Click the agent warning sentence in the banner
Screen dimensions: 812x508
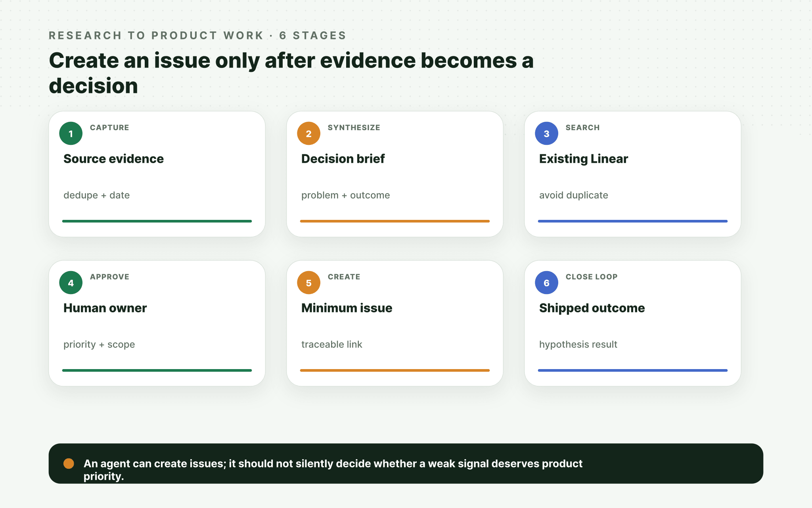[x=333, y=470]
